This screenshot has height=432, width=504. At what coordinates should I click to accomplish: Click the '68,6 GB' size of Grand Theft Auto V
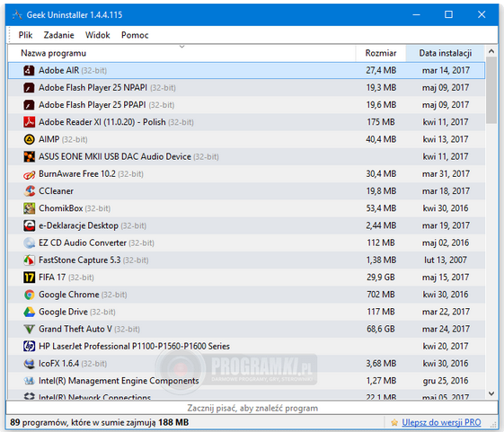click(x=381, y=329)
